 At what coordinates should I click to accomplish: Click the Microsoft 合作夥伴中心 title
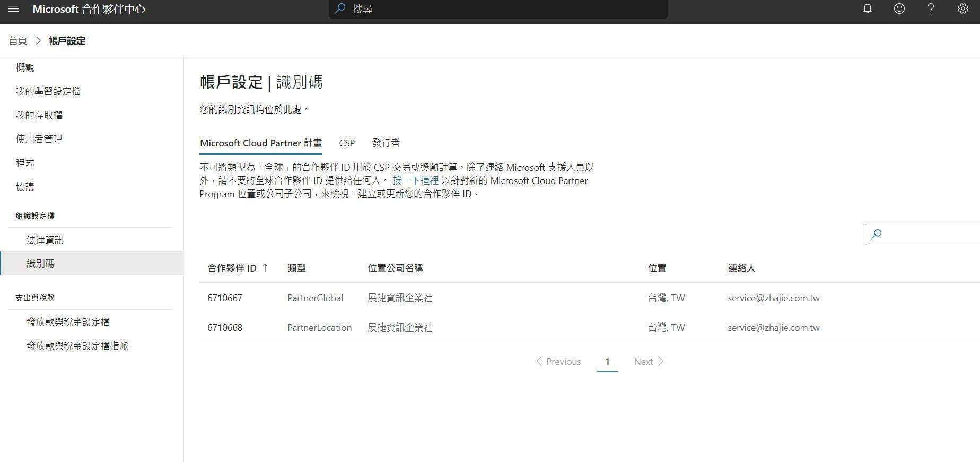89,9
